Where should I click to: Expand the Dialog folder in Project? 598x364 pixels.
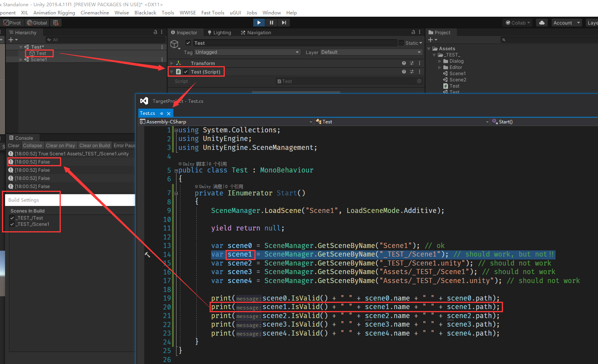pyautogui.click(x=440, y=61)
